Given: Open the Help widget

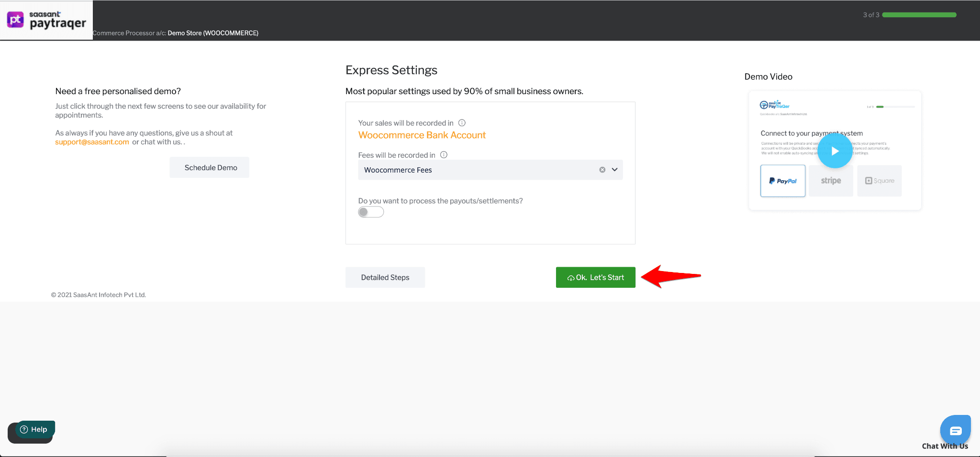Looking at the screenshot, I should (34, 429).
